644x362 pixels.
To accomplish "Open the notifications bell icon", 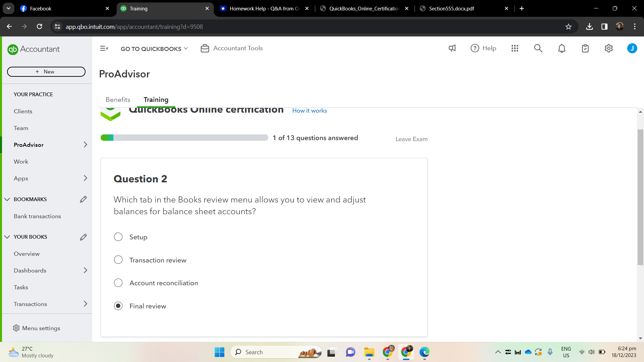I will click(562, 48).
